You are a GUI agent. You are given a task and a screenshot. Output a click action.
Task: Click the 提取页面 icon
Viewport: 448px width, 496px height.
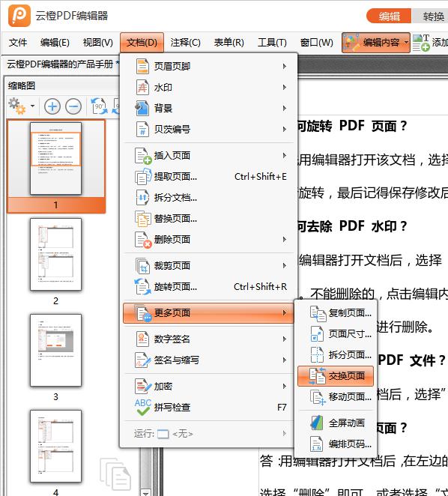pos(143,177)
